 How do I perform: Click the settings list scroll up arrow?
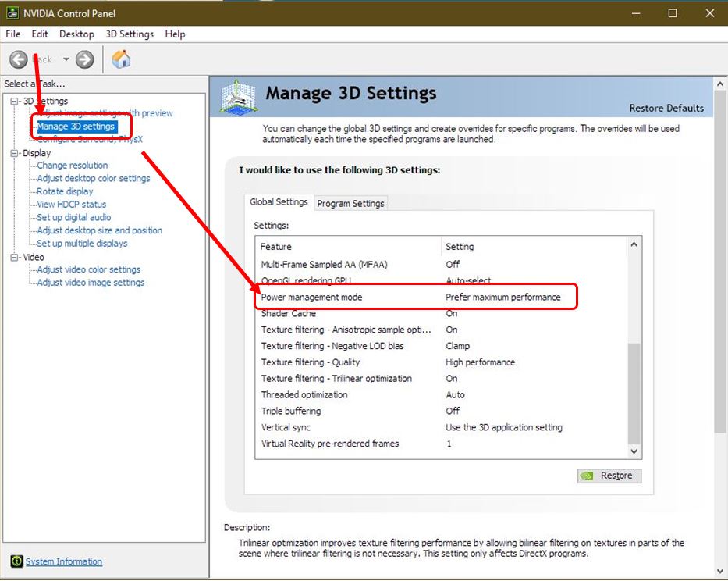634,244
